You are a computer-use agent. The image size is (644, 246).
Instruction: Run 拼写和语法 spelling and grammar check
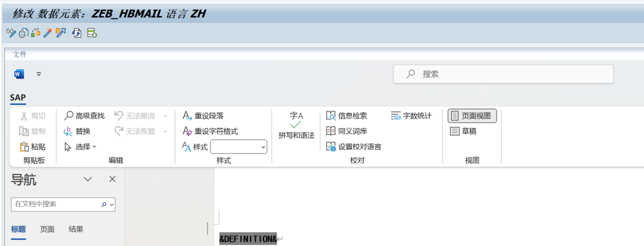coord(296,126)
